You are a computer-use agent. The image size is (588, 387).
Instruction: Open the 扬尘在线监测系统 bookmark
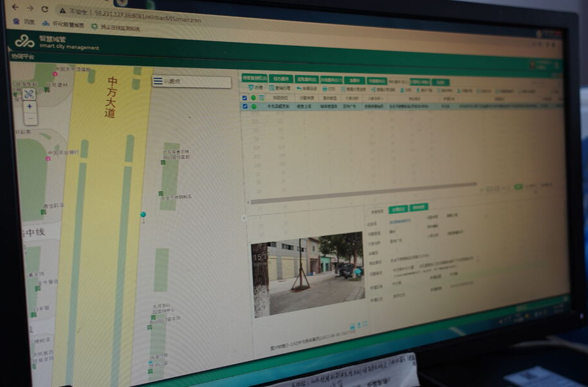click(x=115, y=27)
